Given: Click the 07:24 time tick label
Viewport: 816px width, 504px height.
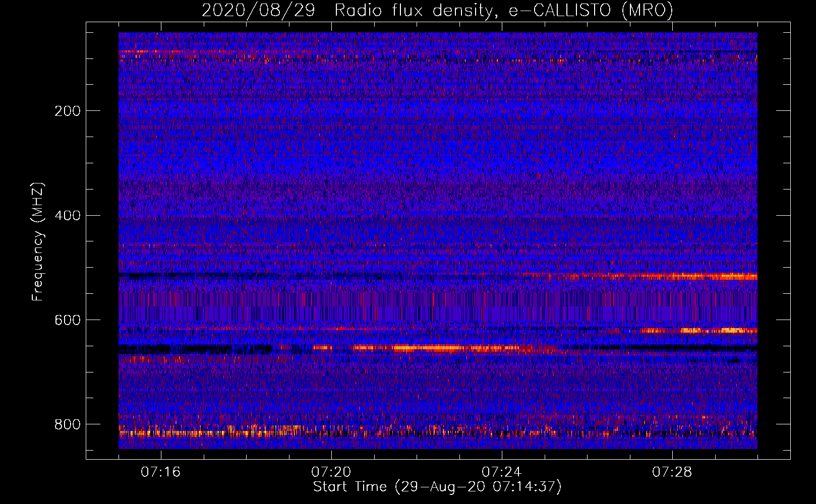Looking at the screenshot, I should 502,472.
